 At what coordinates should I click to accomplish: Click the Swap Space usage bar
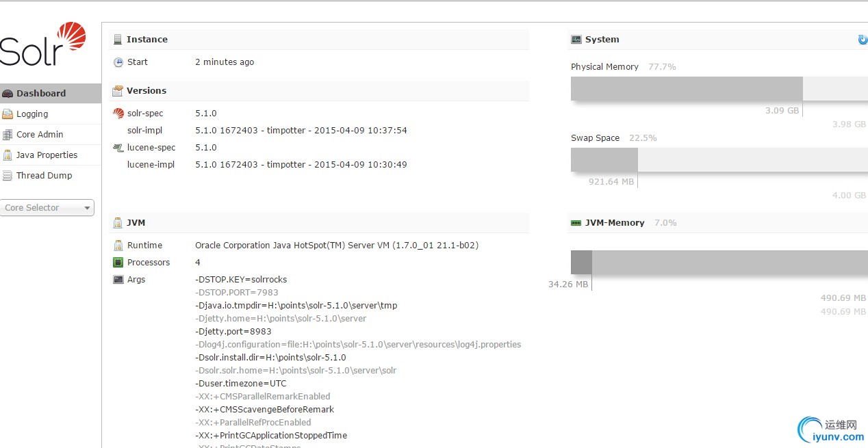[719, 160]
